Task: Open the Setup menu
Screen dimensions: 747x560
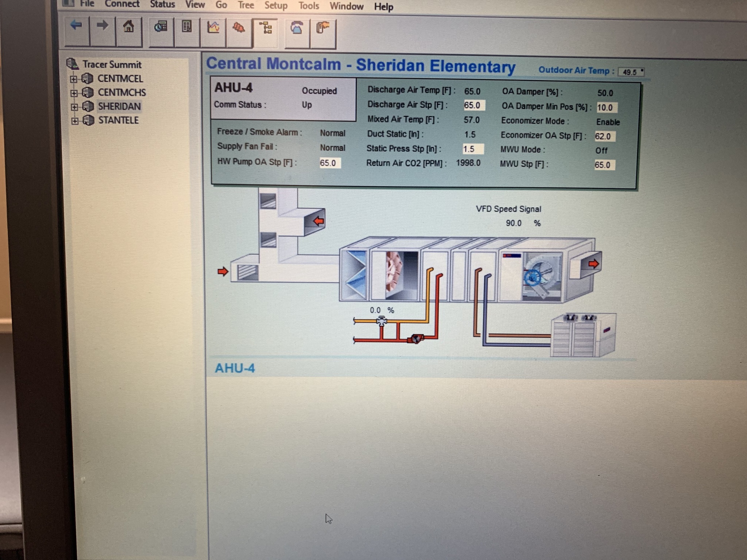Action: [x=276, y=5]
